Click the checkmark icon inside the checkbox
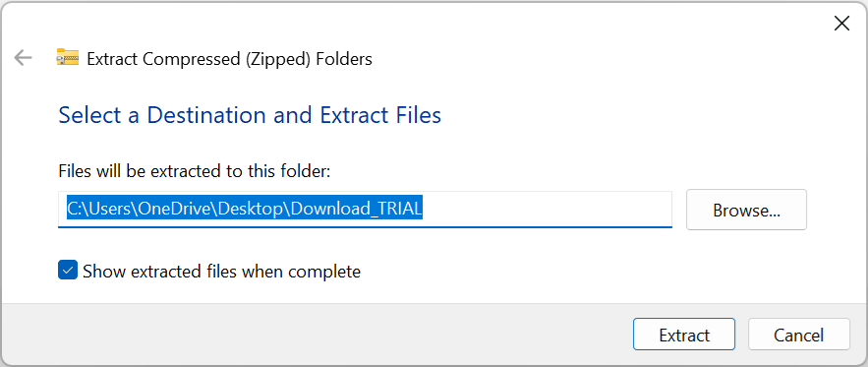Screen dimensions: 868x367 [x=68, y=272]
